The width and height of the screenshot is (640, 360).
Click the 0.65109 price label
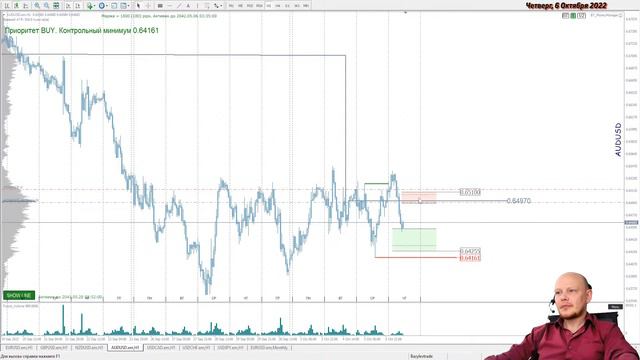(x=470, y=192)
